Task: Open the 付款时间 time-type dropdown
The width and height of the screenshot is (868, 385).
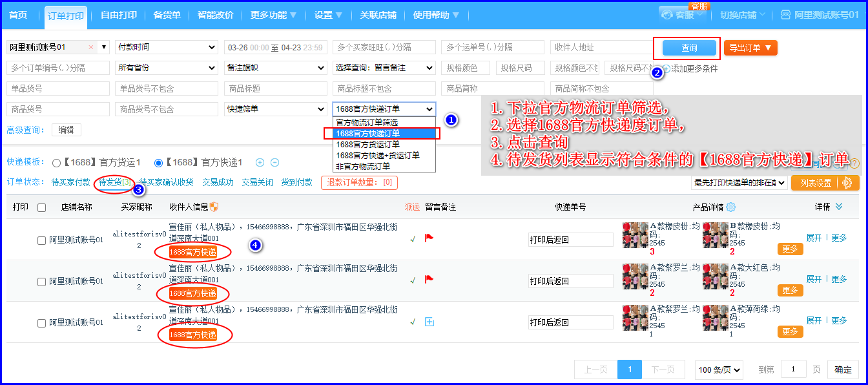Action: [167, 47]
